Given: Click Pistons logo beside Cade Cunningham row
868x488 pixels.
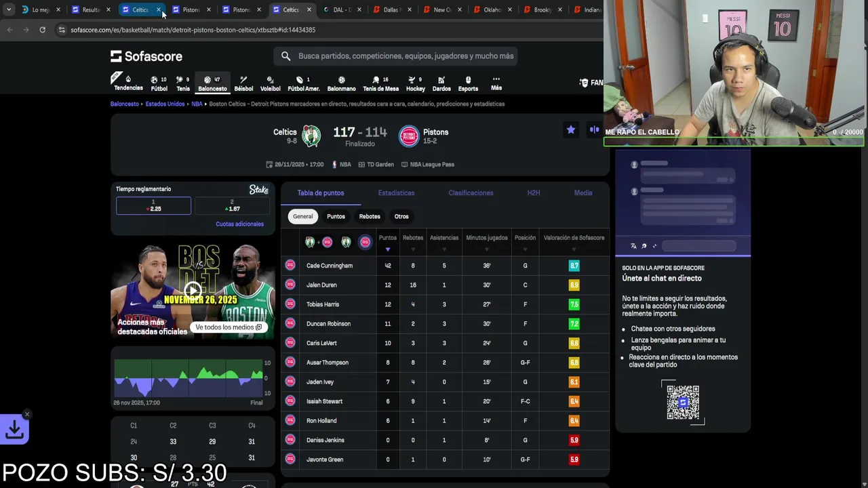Looking at the screenshot, I should pos(290,265).
